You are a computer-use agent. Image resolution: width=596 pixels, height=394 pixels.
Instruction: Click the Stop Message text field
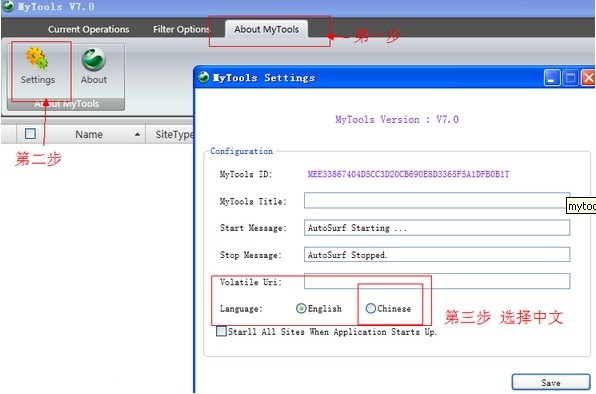click(437, 255)
